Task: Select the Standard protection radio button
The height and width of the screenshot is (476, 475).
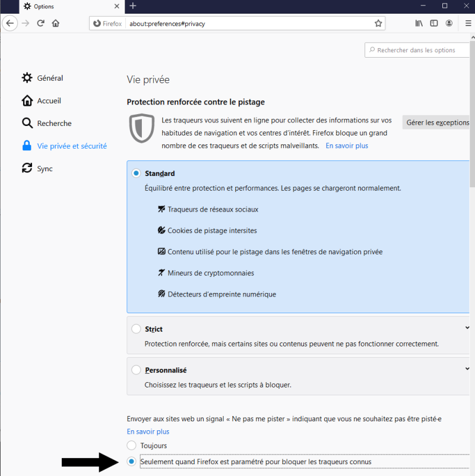Action: pyautogui.click(x=136, y=173)
